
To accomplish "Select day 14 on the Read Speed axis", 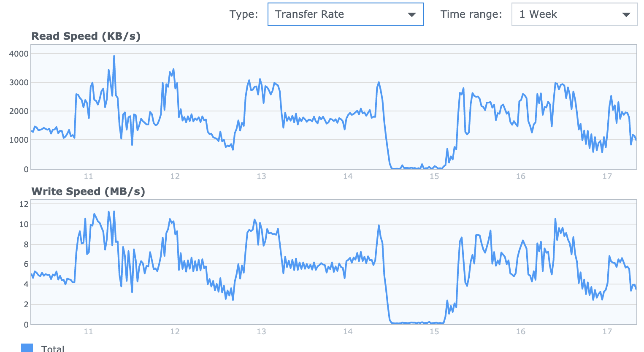I will 348,176.
